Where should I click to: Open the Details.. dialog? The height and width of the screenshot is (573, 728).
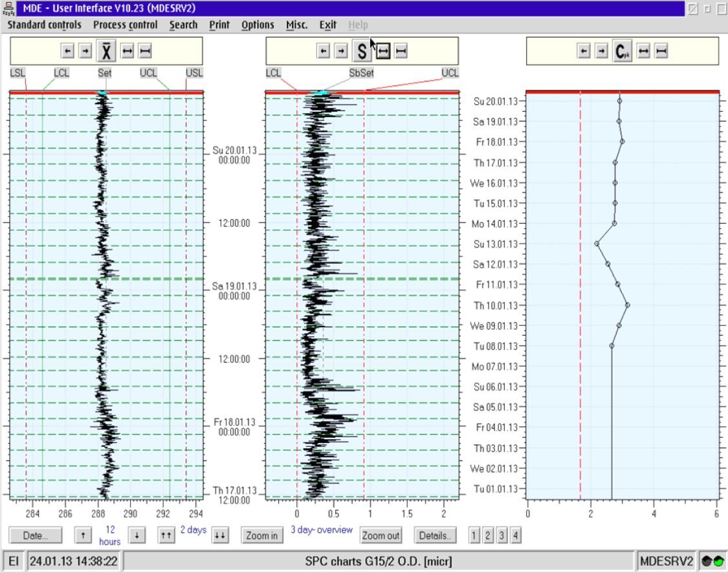pos(435,535)
